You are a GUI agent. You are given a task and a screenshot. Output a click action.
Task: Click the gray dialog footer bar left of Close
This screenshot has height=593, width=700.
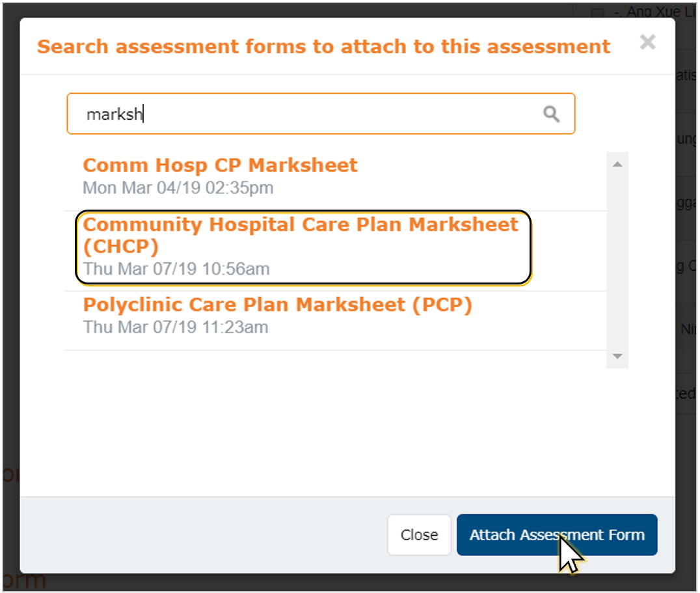(x=201, y=535)
